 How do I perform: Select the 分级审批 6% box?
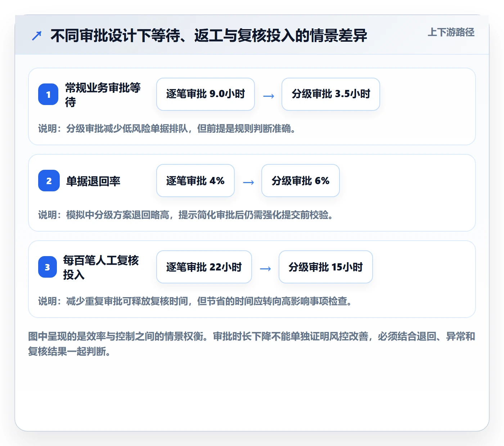pyautogui.click(x=301, y=181)
